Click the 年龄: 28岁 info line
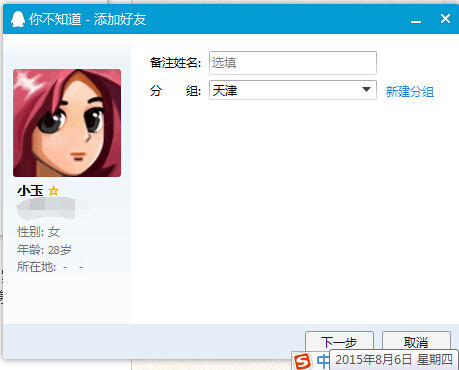The width and height of the screenshot is (459, 370). [44, 249]
